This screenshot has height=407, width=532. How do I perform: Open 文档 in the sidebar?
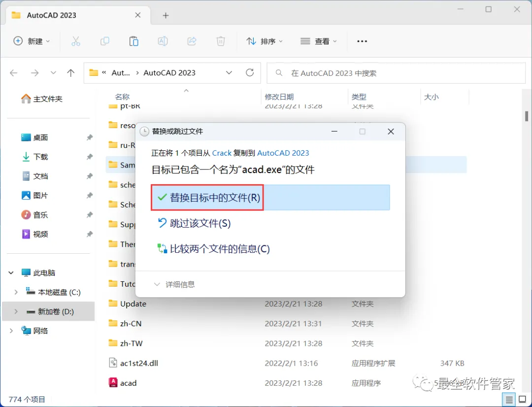pos(40,176)
